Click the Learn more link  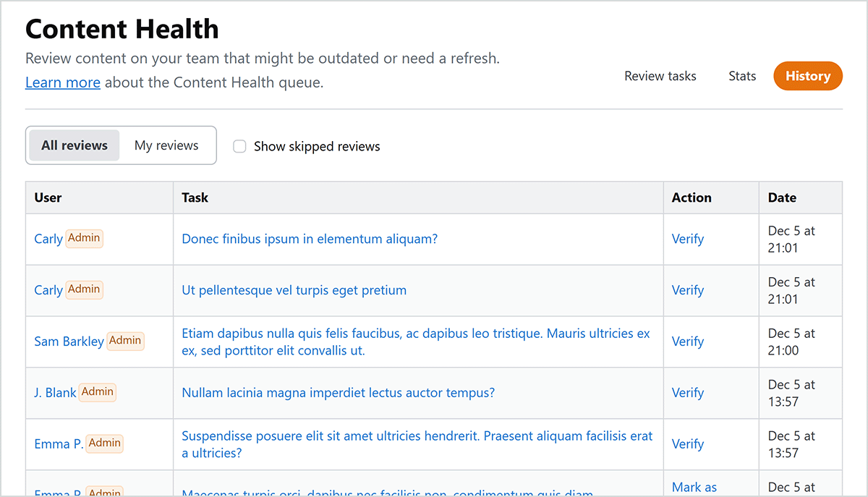(x=63, y=82)
